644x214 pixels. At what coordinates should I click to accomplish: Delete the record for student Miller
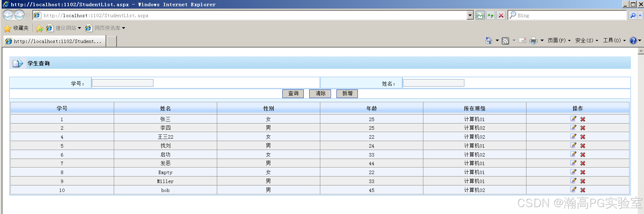point(583,181)
